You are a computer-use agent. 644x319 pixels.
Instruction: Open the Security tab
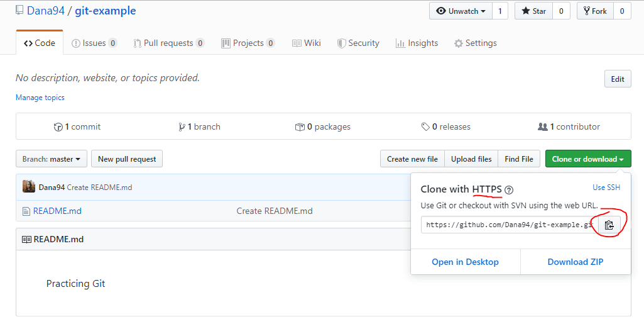358,43
